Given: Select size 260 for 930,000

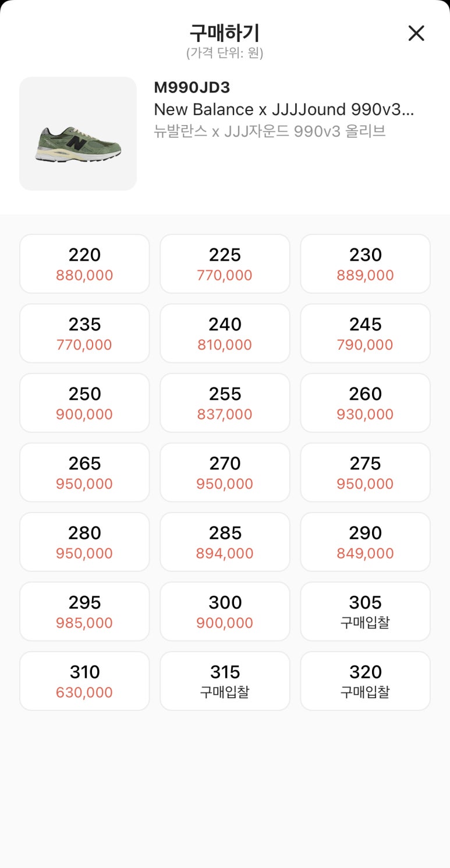Looking at the screenshot, I should tap(365, 403).
